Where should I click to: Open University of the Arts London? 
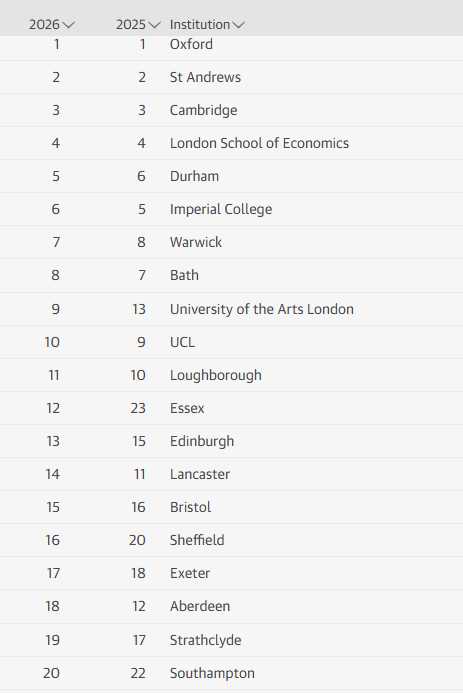pos(262,309)
